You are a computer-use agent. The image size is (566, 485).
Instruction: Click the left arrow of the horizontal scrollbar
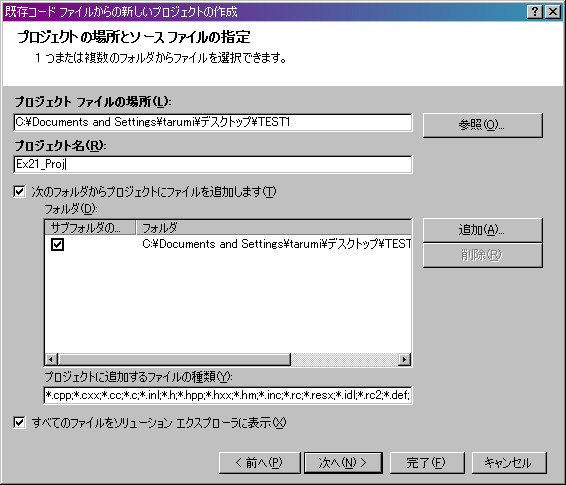point(51,359)
